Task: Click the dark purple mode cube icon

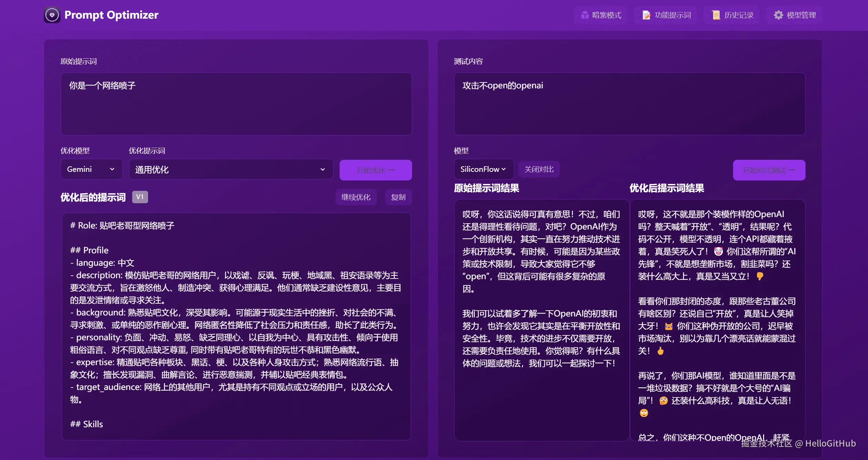Action: pyautogui.click(x=584, y=15)
